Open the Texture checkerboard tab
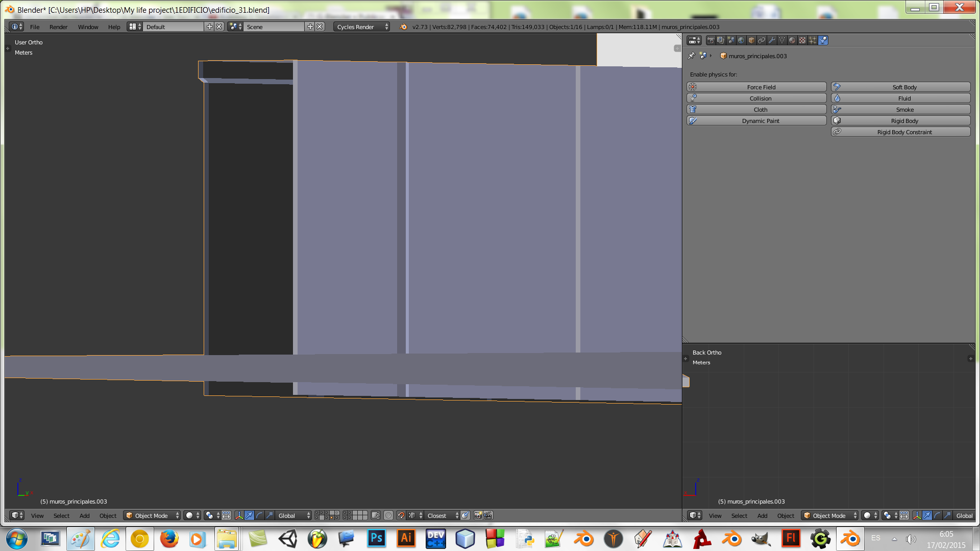 (802, 40)
